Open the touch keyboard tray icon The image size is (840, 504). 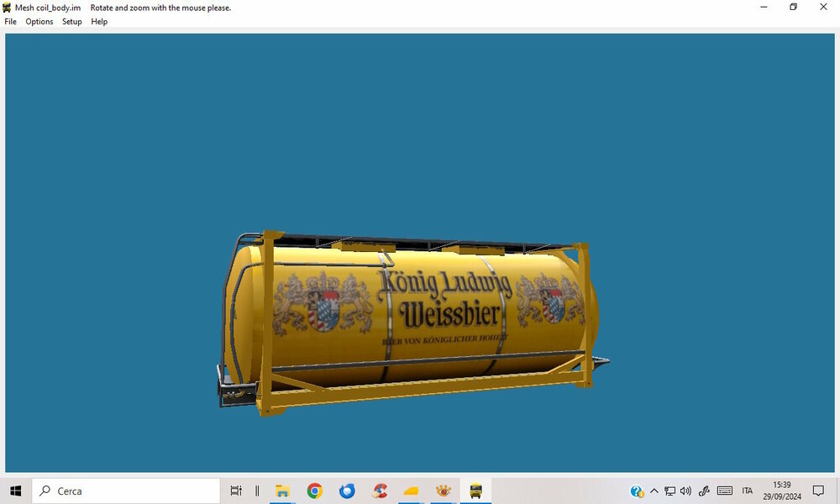(725, 491)
